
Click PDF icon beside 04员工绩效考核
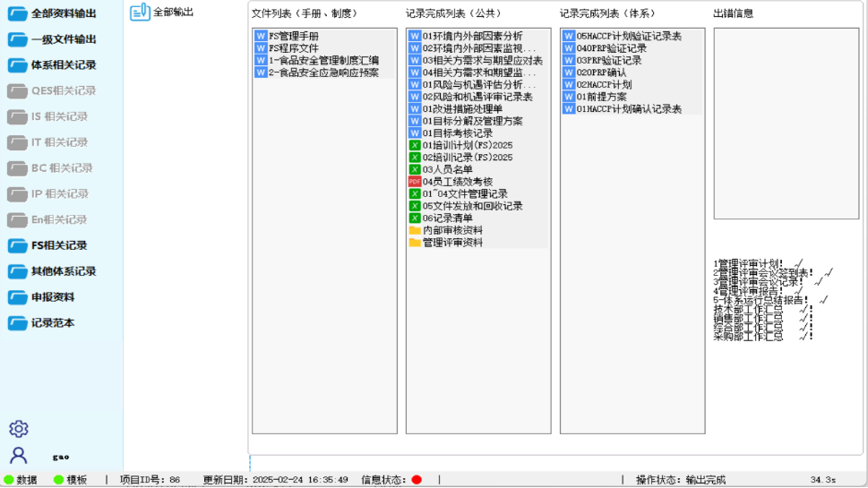[415, 182]
